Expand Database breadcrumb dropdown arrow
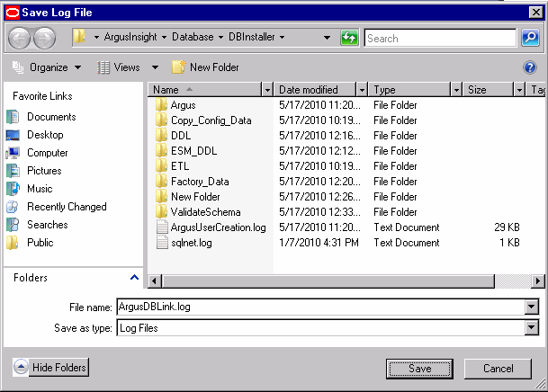The height and width of the screenshot is (392, 548). pos(220,37)
